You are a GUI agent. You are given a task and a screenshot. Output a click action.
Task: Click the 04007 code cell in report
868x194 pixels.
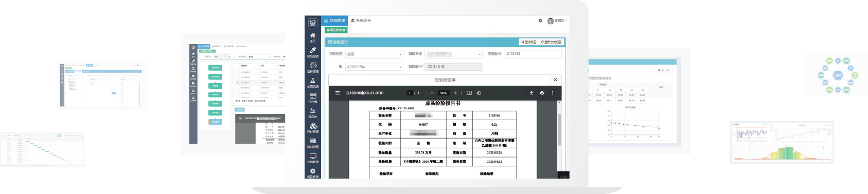click(423, 125)
